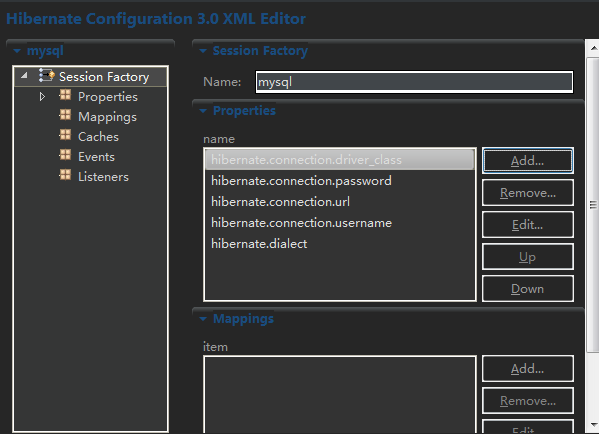Collapse the Session Factory form section
Viewport: 599px width, 434px height.
click(x=203, y=50)
